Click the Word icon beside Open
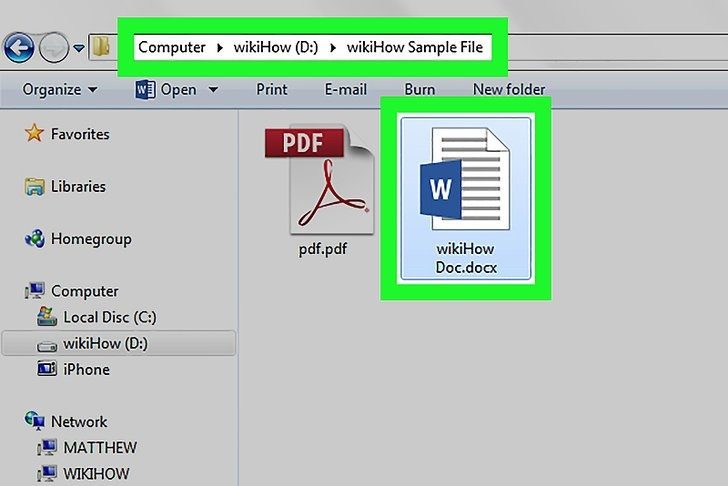 click(x=145, y=89)
